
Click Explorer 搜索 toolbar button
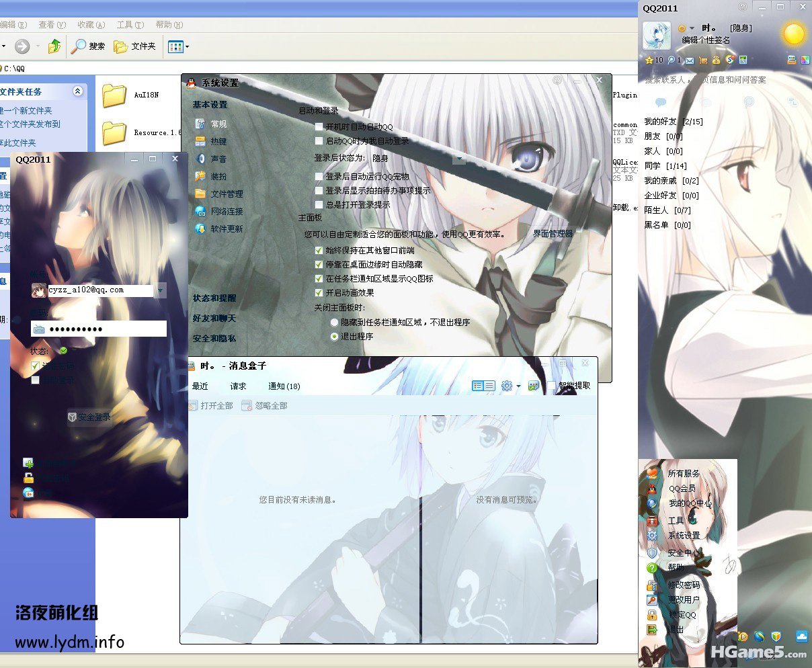89,46
